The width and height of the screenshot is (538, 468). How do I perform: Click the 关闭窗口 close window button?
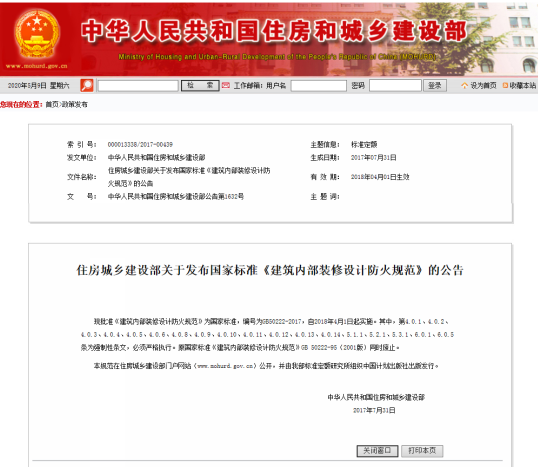[x=377, y=451]
